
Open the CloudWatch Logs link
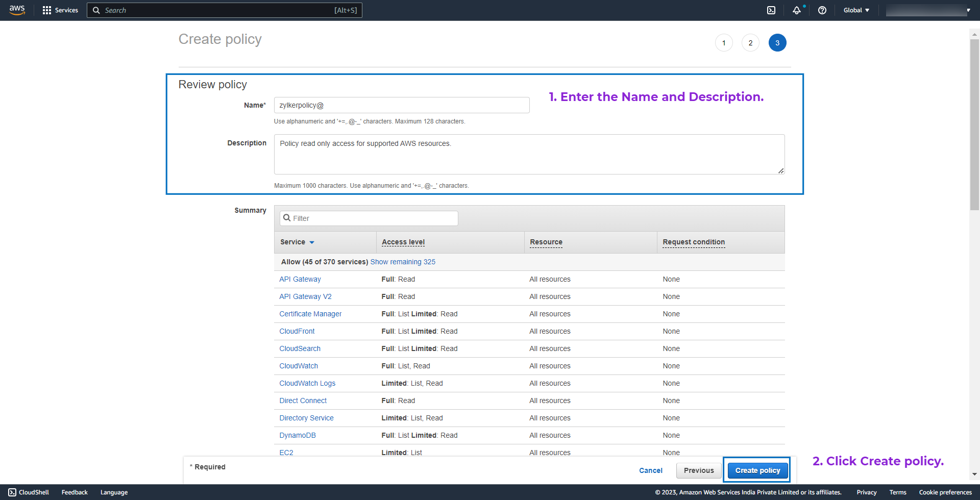[x=307, y=383]
